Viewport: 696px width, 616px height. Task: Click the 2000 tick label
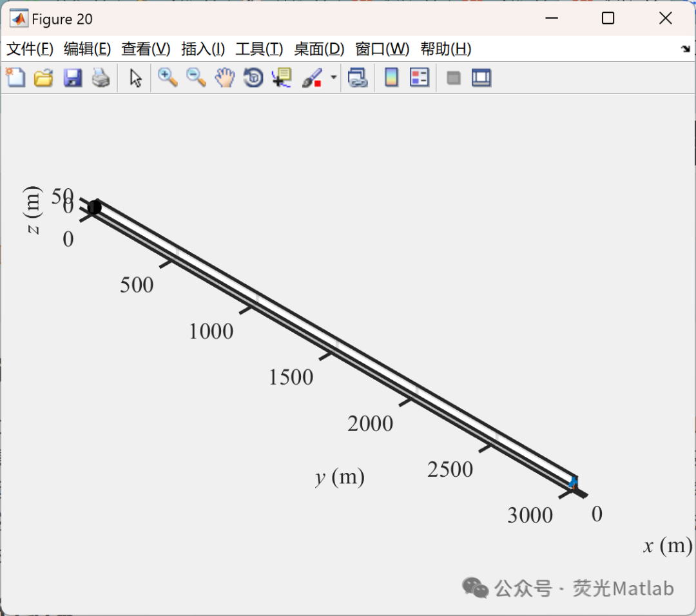370,423
